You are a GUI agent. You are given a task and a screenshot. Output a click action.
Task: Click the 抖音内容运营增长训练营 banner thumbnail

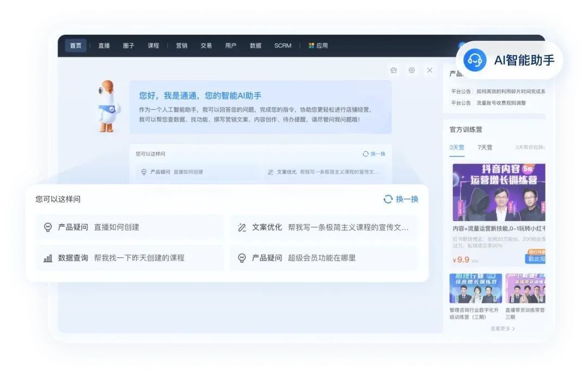(499, 192)
